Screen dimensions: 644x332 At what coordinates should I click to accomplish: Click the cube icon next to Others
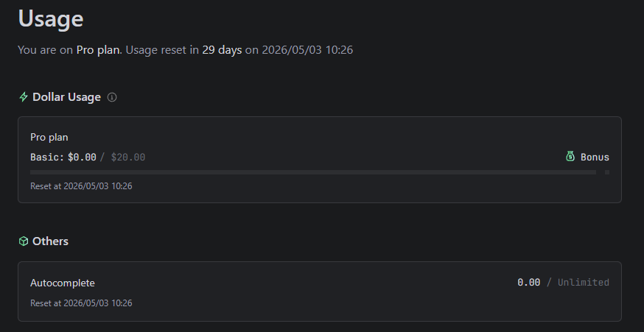click(24, 241)
